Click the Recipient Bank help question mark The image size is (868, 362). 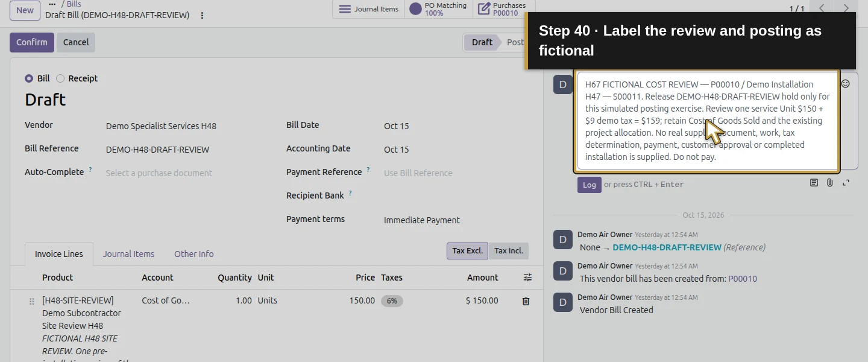350,194
